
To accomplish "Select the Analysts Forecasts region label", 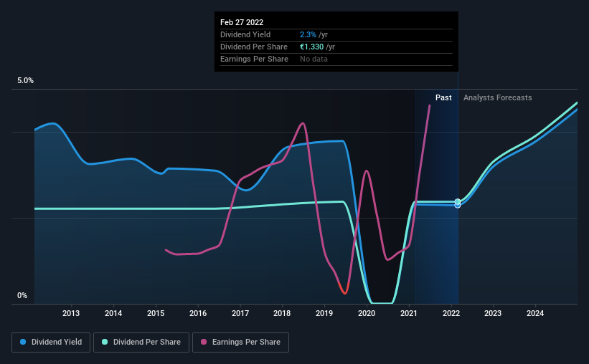I will (497, 97).
